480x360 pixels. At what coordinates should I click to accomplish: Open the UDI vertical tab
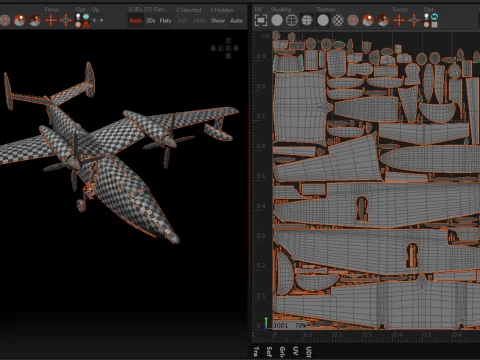309,351
